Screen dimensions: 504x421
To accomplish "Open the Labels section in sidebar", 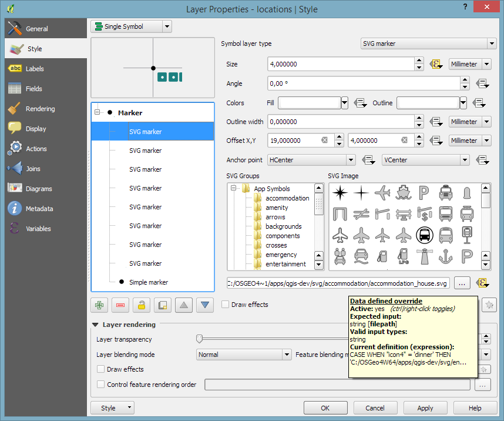I will coord(35,69).
